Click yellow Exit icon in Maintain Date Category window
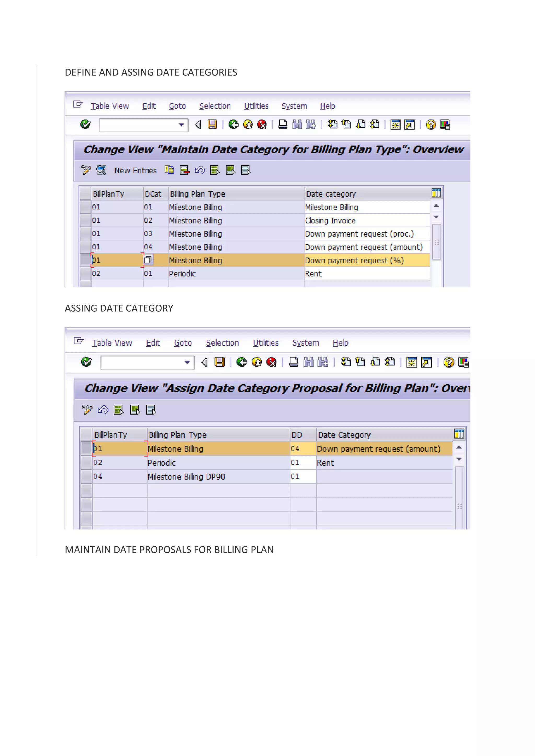The width and height of the screenshot is (535, 756). tap(248, 125)
